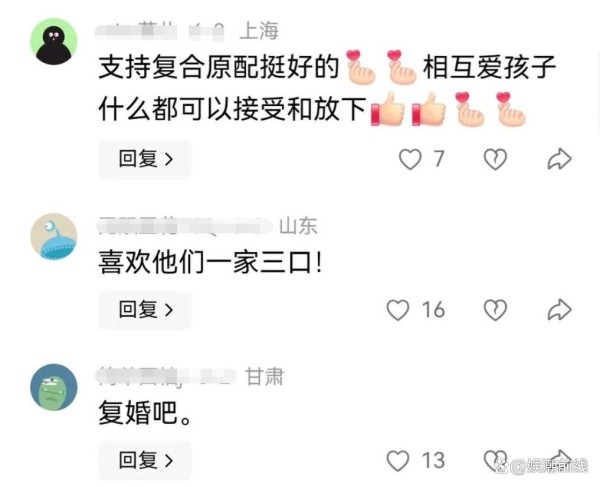Share the Shandong user's comment
Viewport: 600px width, 487px height.
click(x=559, y=309)
